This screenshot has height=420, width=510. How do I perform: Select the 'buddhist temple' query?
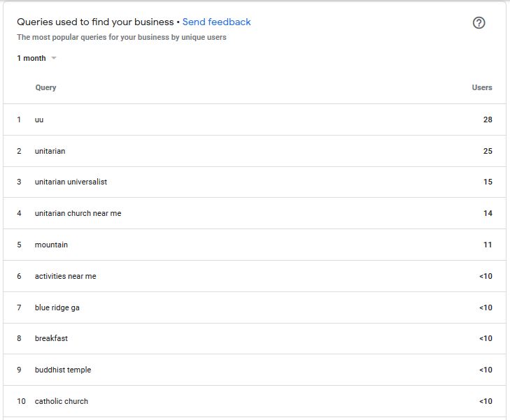tap(63, 370)
